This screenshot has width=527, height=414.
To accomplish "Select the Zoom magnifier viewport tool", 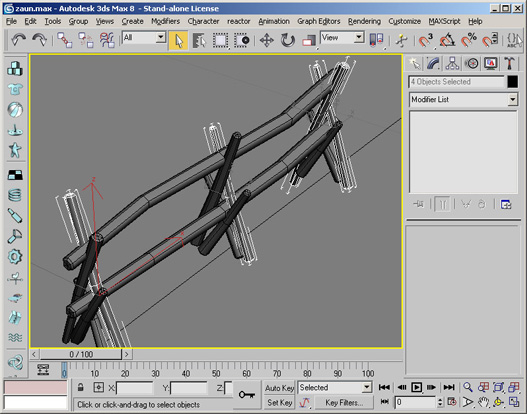I will point(468,387).
